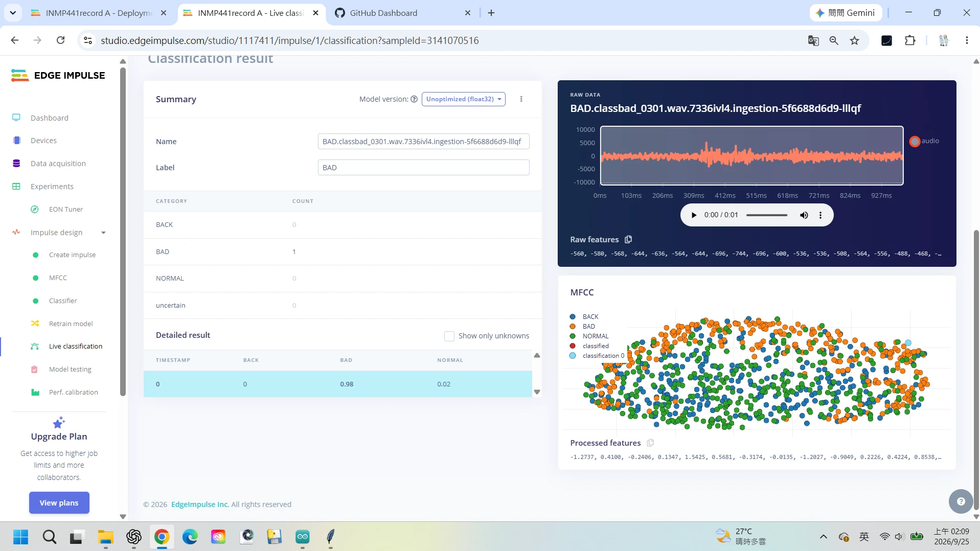Open Chrome tab search dropdown
This screenshot has width=980, height=551.
pyautogui.click(x=13, y=13)
